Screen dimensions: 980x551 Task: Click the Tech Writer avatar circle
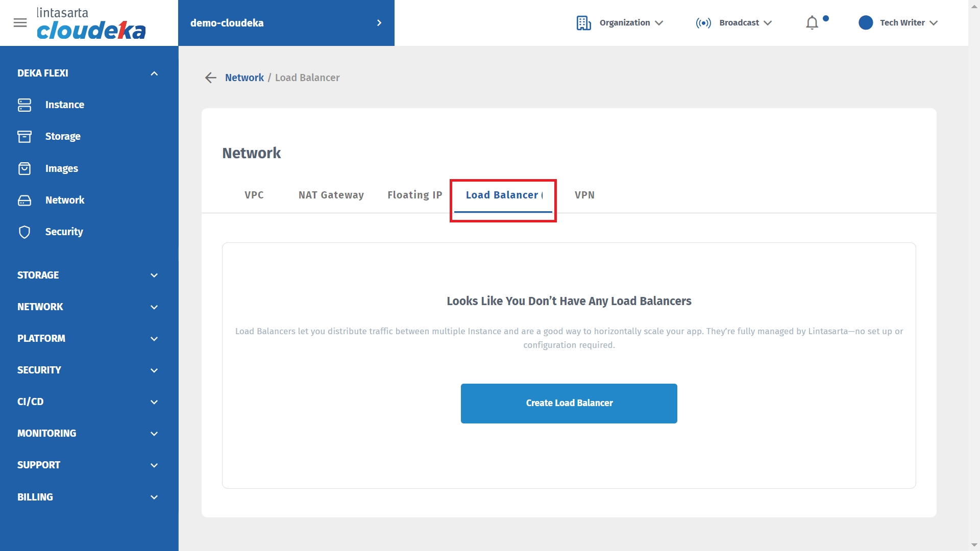[x=866, y=23]
